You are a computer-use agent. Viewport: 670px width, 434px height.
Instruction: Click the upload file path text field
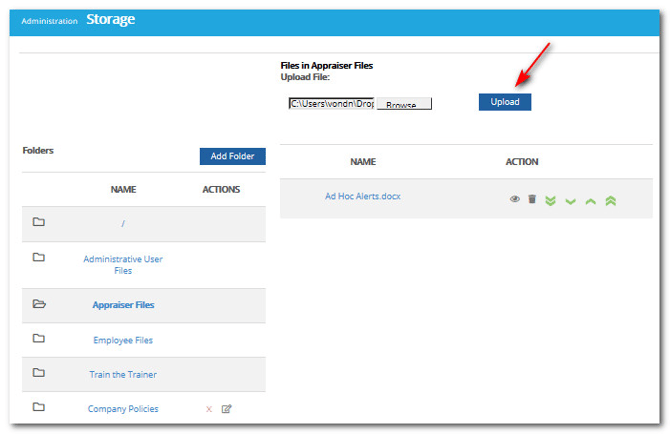tap(331, 103)
